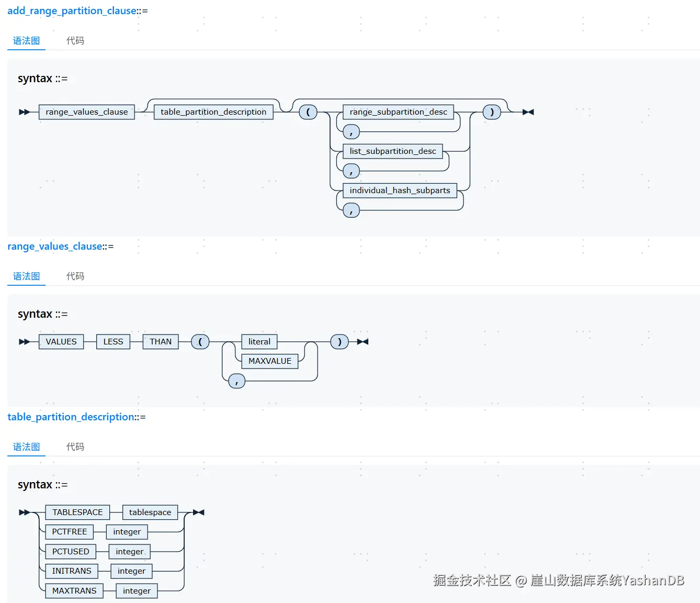Click the TABLESPACE keyword box
Viewport: 700px width, 603px height.
pyautogui.click(x=77, y=512)
